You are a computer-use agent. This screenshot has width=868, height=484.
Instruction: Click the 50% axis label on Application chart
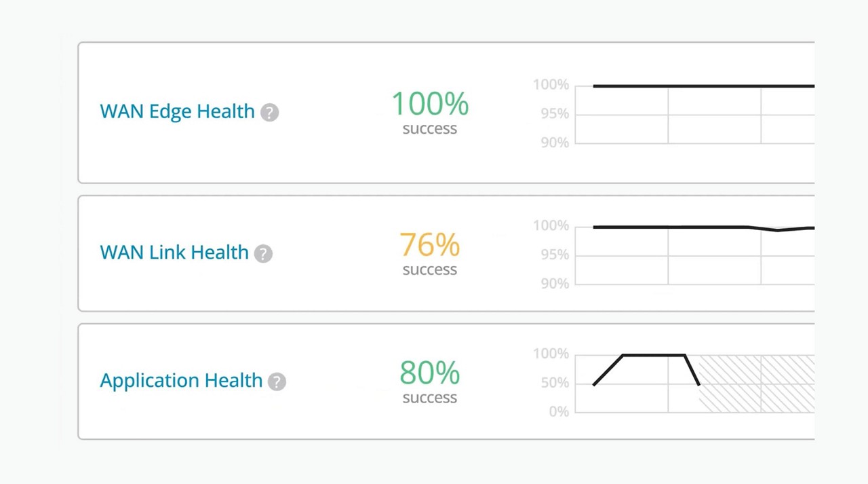(x=555, y=383)
